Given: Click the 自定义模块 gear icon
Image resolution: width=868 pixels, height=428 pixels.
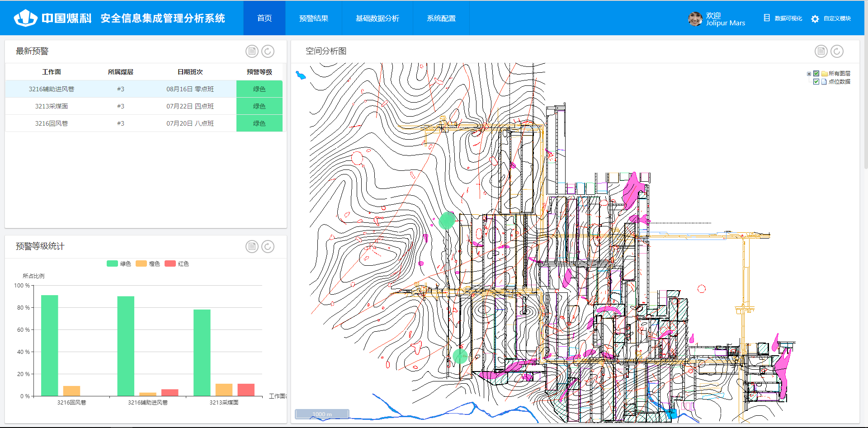Looking at the screenshot, I should pos(815,19).
